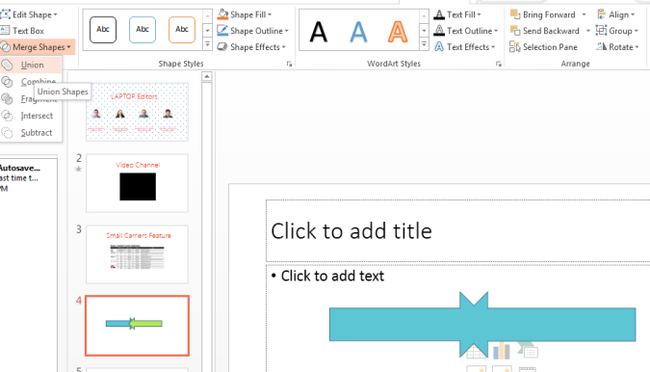Open Send Backward dropdown arrow
Image resolution: width=650 pixels, height=372 pixels.
click(588, 31)
